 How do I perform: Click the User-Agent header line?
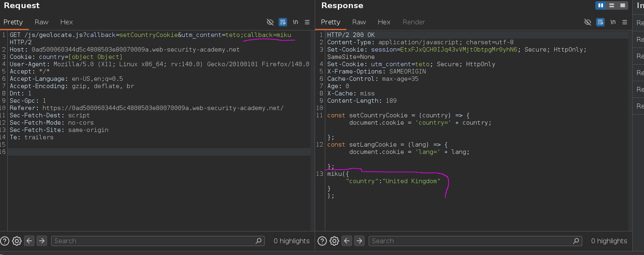point(160,64)
